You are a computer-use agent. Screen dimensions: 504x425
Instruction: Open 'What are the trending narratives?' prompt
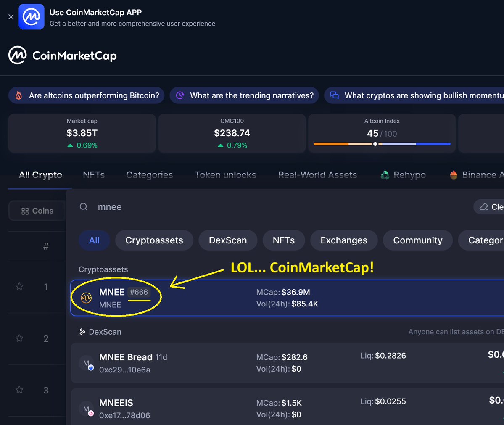tap(244, 95)
